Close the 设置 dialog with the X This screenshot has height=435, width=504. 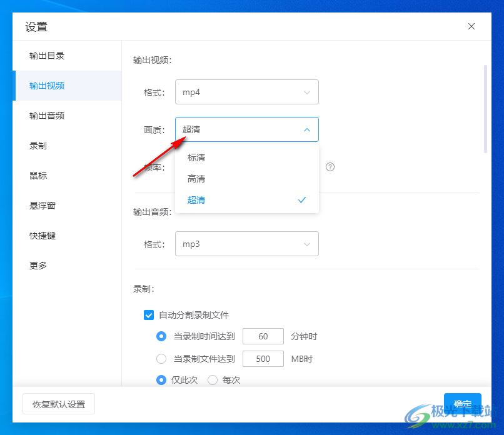coord(471,26)
